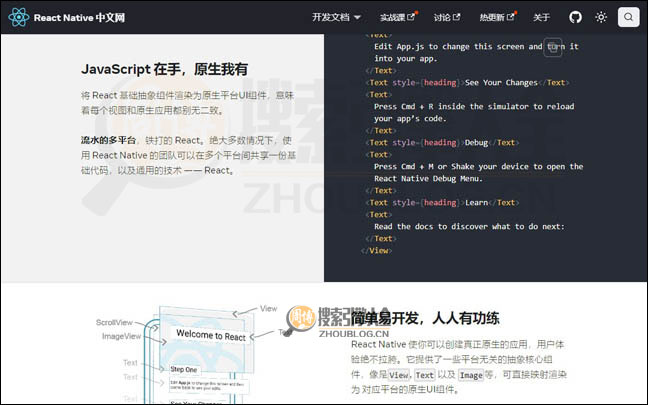The height and width of the screenshot is (405, 648).
Task: Click the 'Welcome to React' diagram box
Action: click(x=211, y=335)
